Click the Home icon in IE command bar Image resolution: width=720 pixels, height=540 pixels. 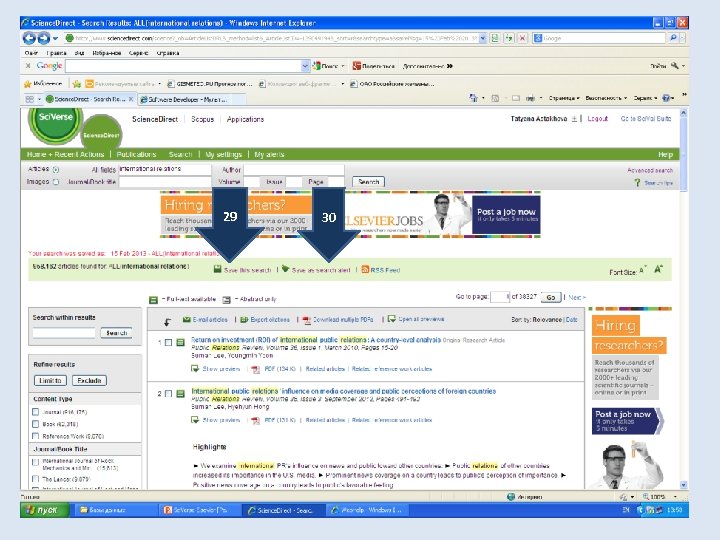pos(473,98)
